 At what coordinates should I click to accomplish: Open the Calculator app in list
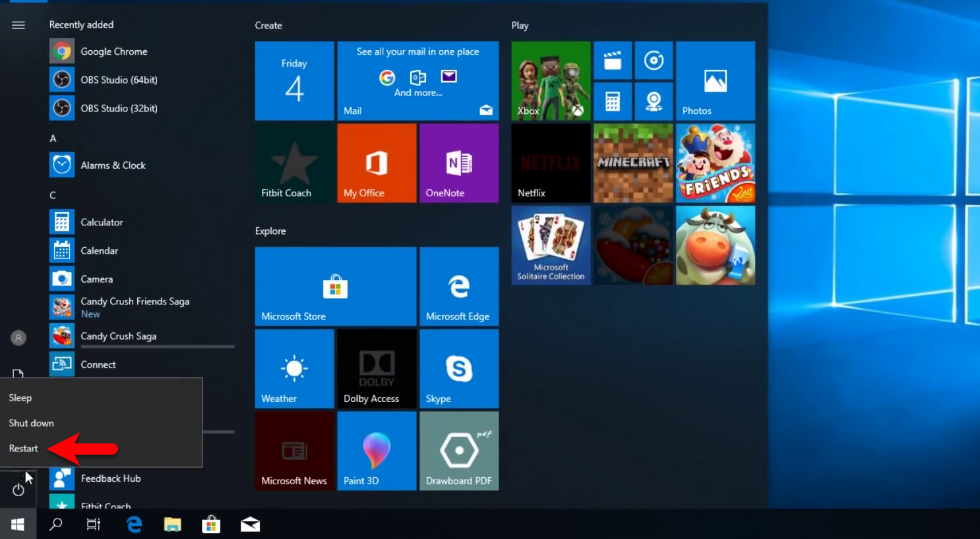[x=141, y=222]
